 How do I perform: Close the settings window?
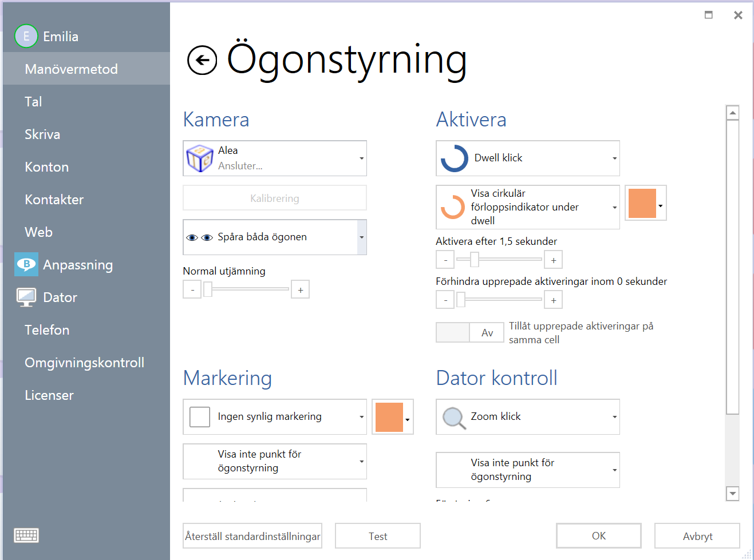pyautogui.click(x=738, y=15)
